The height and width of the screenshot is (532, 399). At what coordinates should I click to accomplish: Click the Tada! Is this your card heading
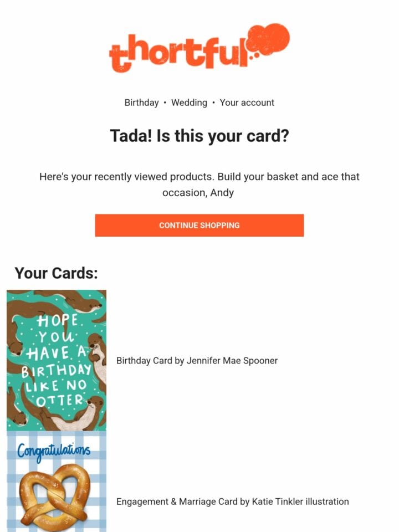point(199,136)
